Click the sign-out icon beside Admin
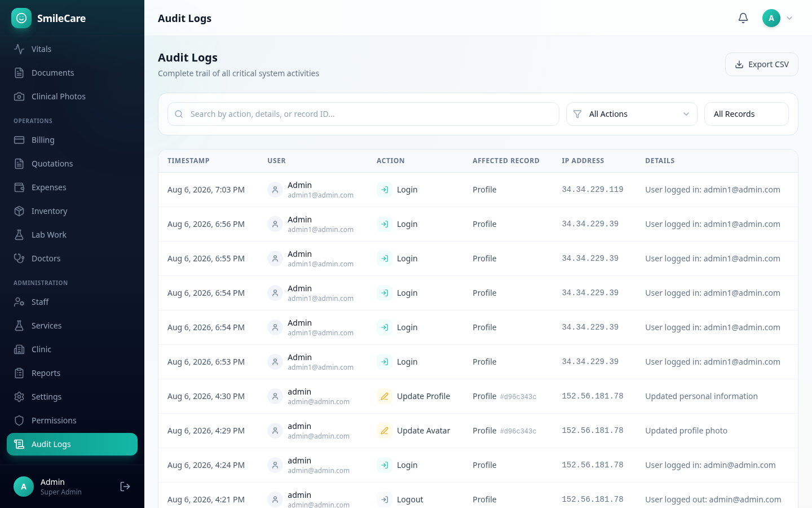Viewport: 812px width, 508px height. [x=125, y=487]
